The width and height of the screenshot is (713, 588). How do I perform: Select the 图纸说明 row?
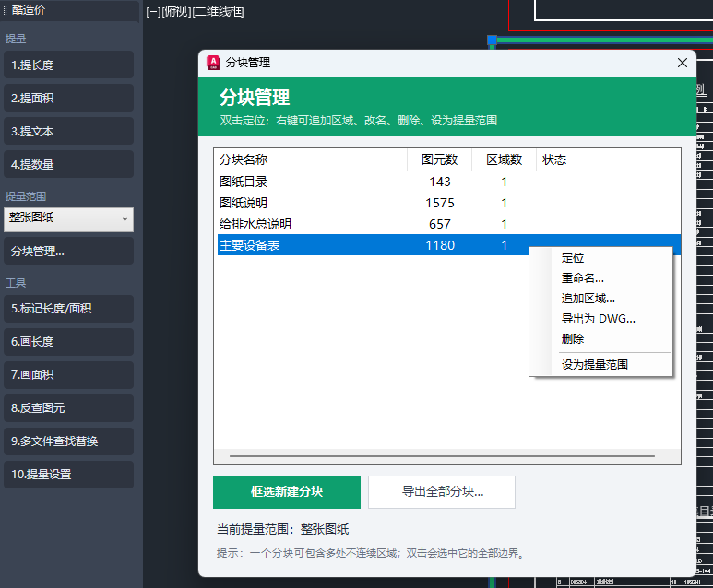449,203
